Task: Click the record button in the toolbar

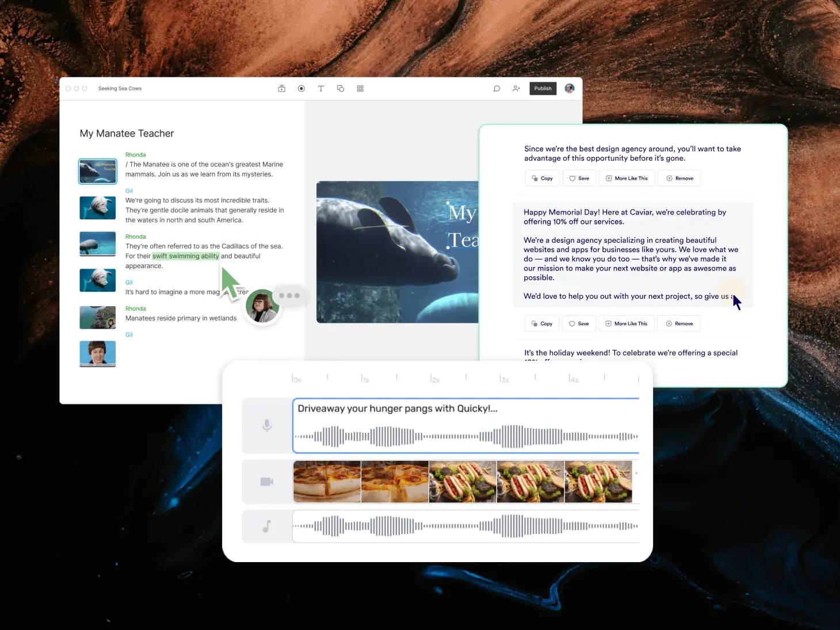Action: click(301, 89)
